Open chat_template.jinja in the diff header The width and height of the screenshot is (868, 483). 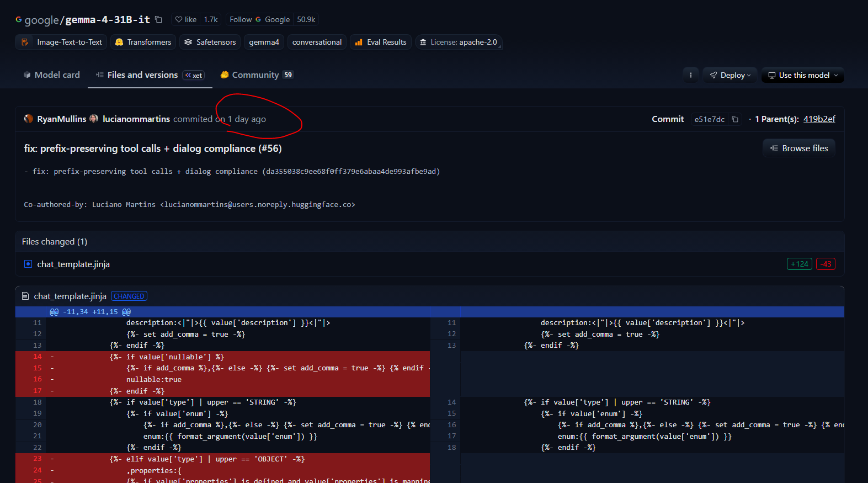70,296
